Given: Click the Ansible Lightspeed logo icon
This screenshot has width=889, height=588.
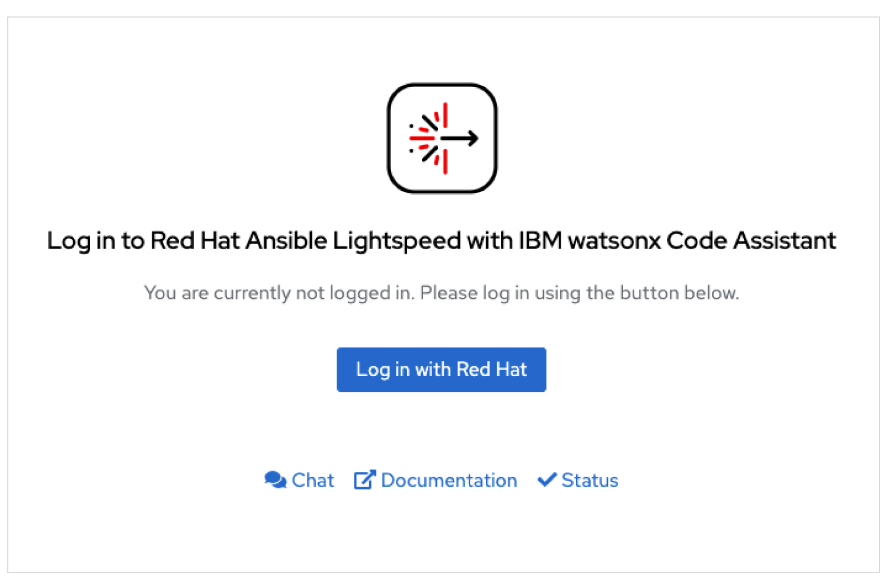Looking at the screenshot, I should 442,138.
